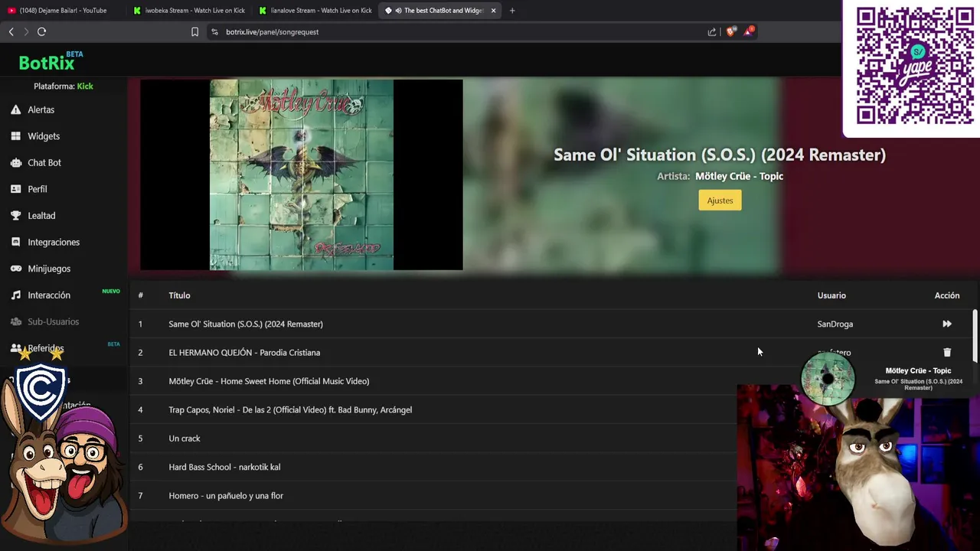Select 'Mötley Crüe - Home Sweet Home' row
The height and width of the screenshot is (551, 980).
[x=551, y=381]
